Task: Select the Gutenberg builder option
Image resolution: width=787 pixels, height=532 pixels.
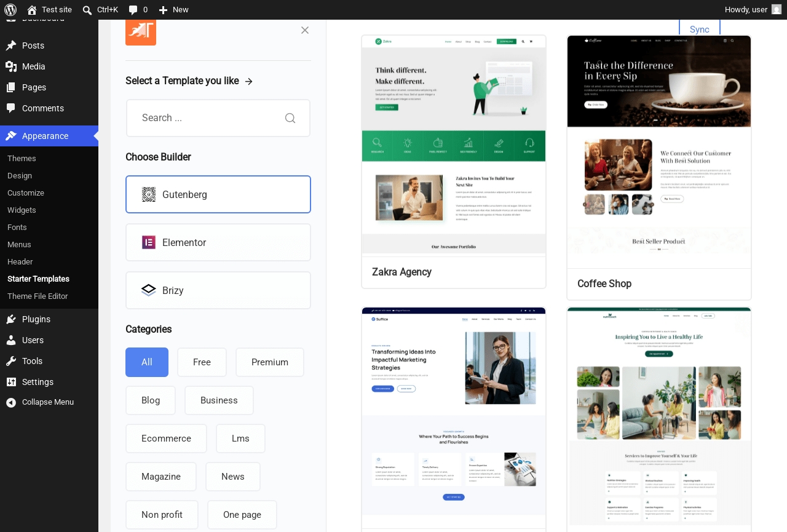Action: pos(218,194)
